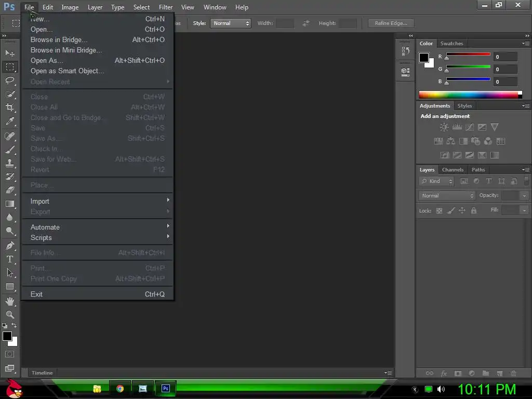The width and height of the screenshot is (532, 399).
Task: Toggle lock all padlock
Action: point(474,211)
